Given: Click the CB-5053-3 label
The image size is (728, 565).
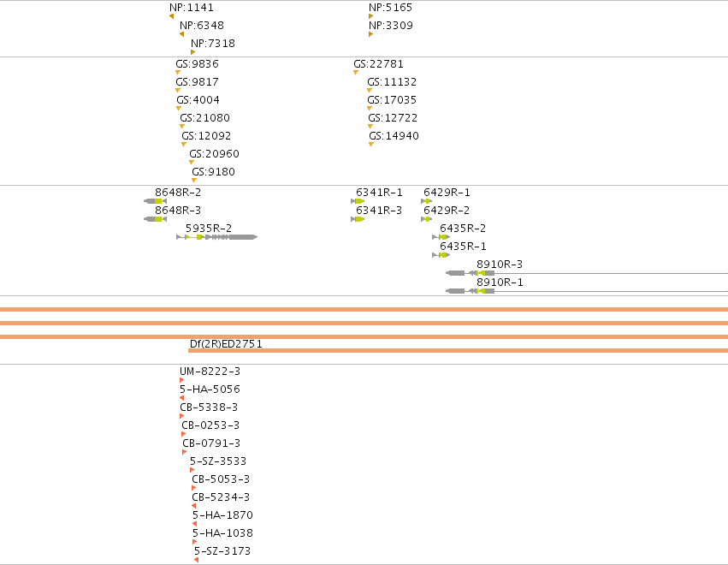Looking at the screenshot, I should pos(221,479).
